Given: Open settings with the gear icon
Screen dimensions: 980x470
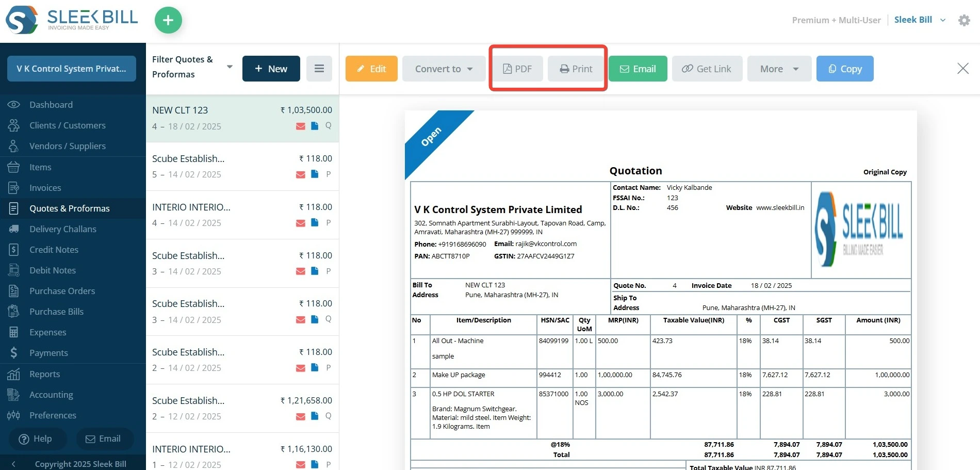Looking at the screenshot, I should tap(964, 20).
